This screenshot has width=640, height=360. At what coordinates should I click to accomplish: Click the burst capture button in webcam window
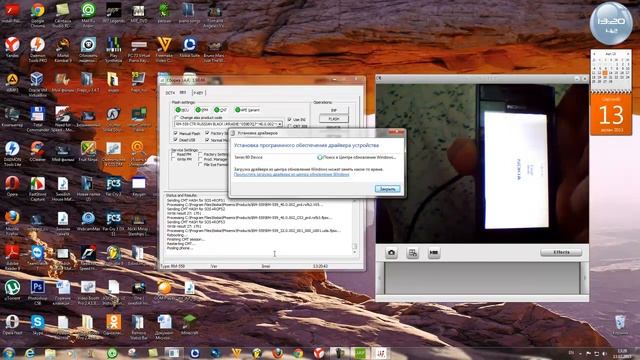pyautogui.click(x=413, y=253)
